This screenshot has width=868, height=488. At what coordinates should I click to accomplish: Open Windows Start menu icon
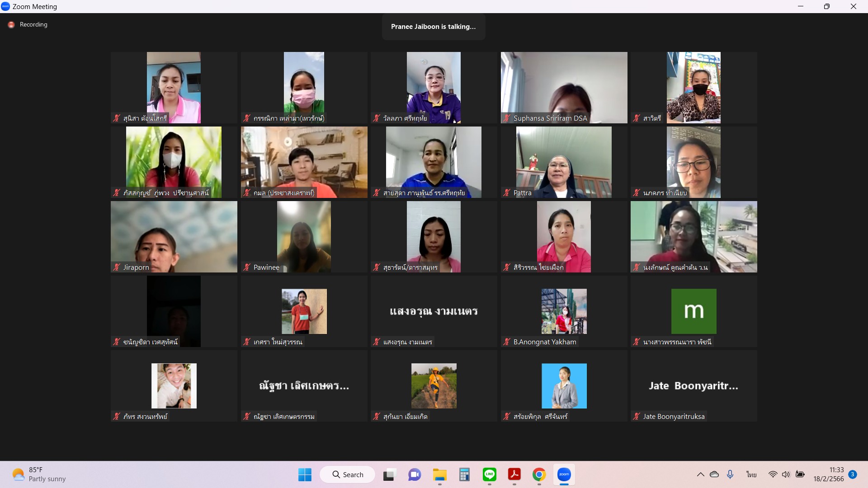[305, 474]
